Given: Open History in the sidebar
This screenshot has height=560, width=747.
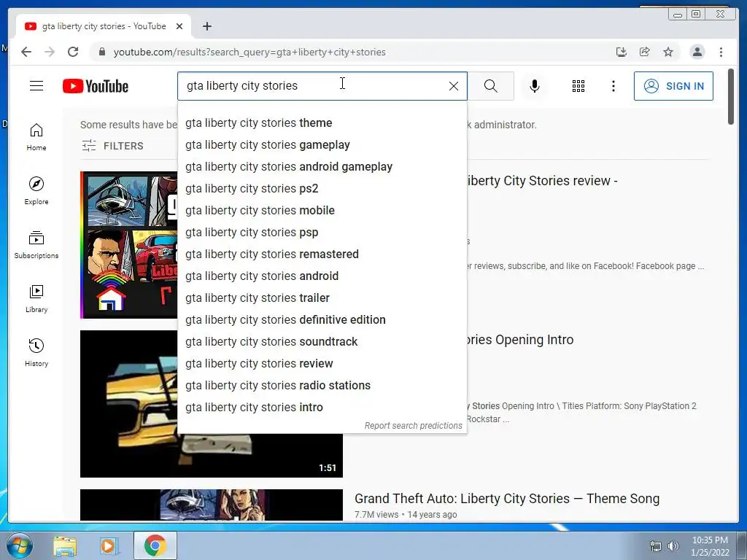Looking at the screenshot, I should pyautogui.click(x=36, y=352).
